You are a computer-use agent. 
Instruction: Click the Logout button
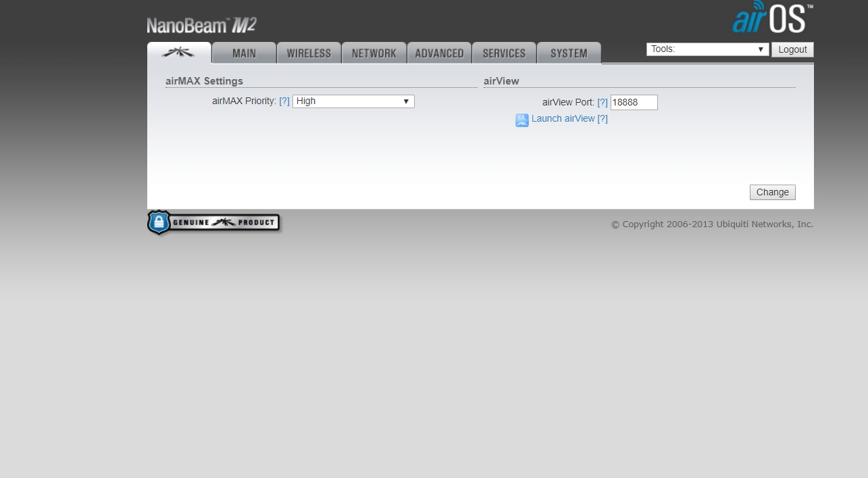coord(792,49)
